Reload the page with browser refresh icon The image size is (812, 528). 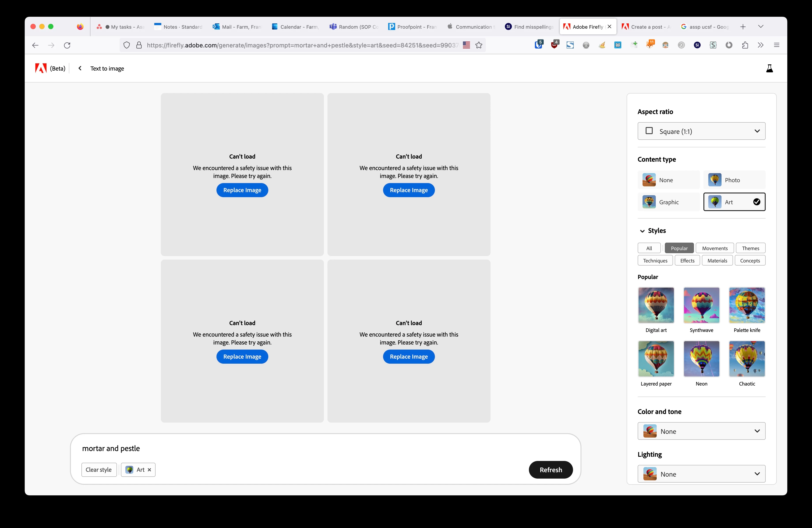(67, 45)
